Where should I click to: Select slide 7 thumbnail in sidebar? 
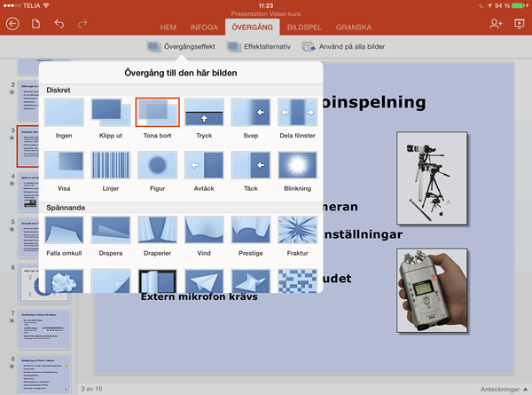(x=45, y=329)
